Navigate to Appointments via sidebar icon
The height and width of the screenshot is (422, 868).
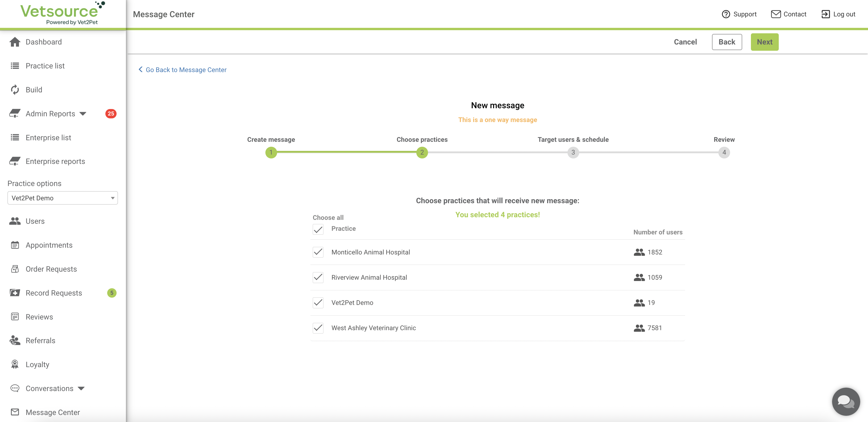click(x=15, y=244)
